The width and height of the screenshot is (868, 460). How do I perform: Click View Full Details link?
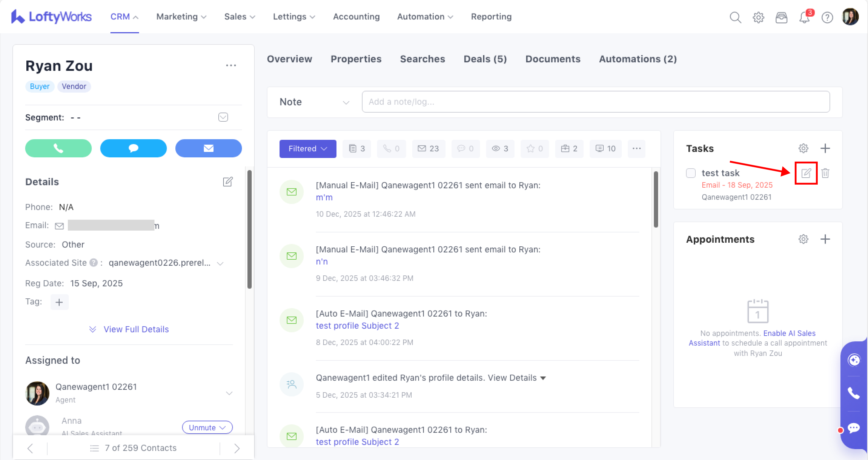pyautogui.click(x=136, y=329)
